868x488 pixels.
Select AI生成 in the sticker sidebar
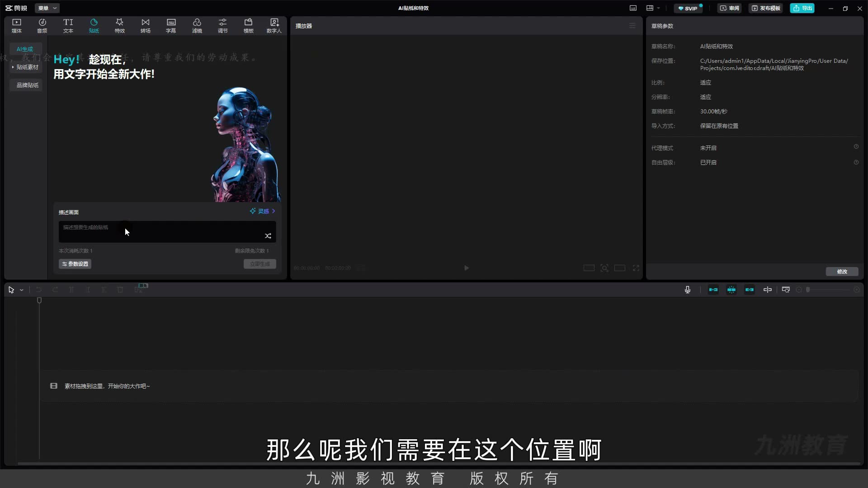(25, 49)
